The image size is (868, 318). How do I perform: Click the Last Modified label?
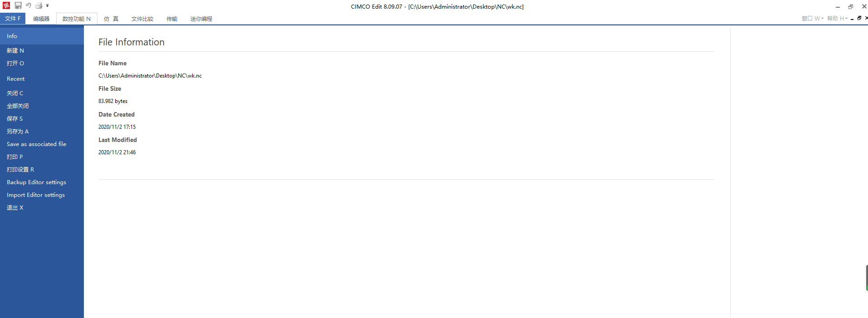(x=117, y=140)
